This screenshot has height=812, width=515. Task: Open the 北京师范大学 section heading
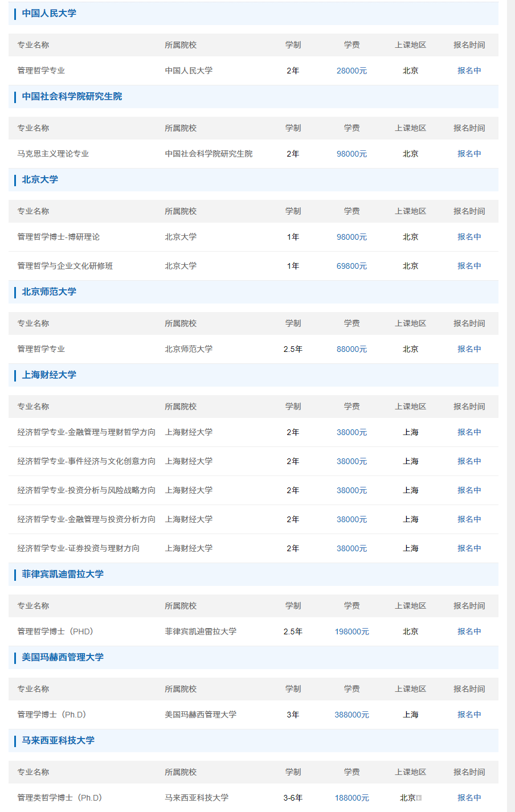pyautogui.click(x=49, y=292)
